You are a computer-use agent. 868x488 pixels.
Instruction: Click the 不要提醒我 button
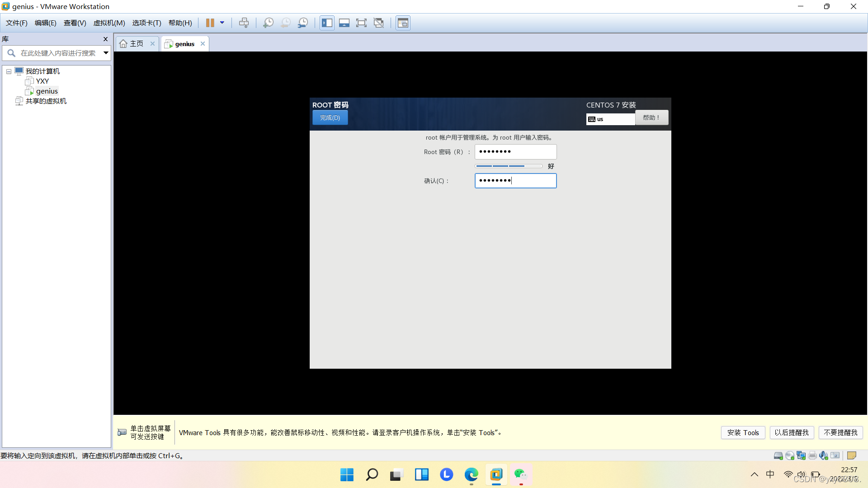tap(840, 433)
